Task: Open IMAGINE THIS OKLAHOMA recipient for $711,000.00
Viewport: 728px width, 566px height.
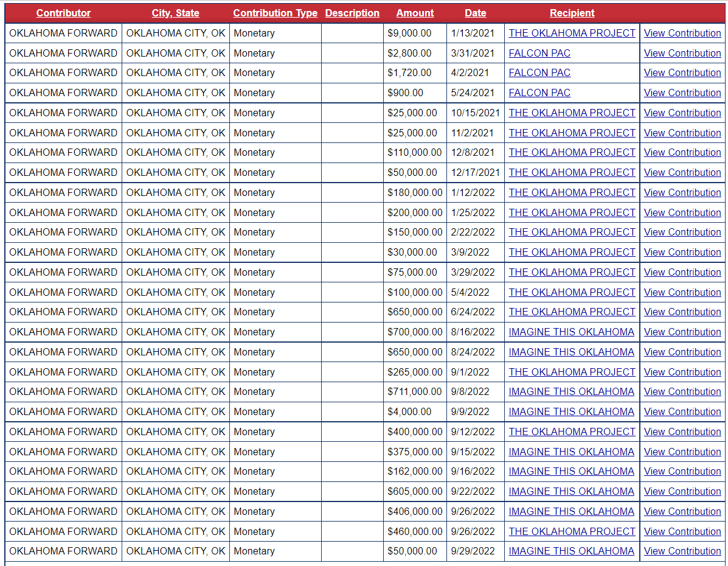Action: [572, 392]
